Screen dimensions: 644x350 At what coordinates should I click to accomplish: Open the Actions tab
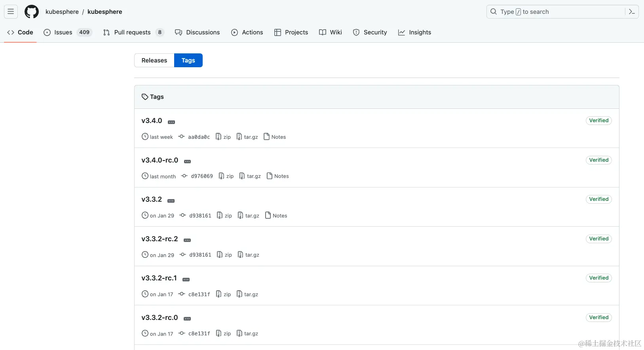tap(247, 32)
